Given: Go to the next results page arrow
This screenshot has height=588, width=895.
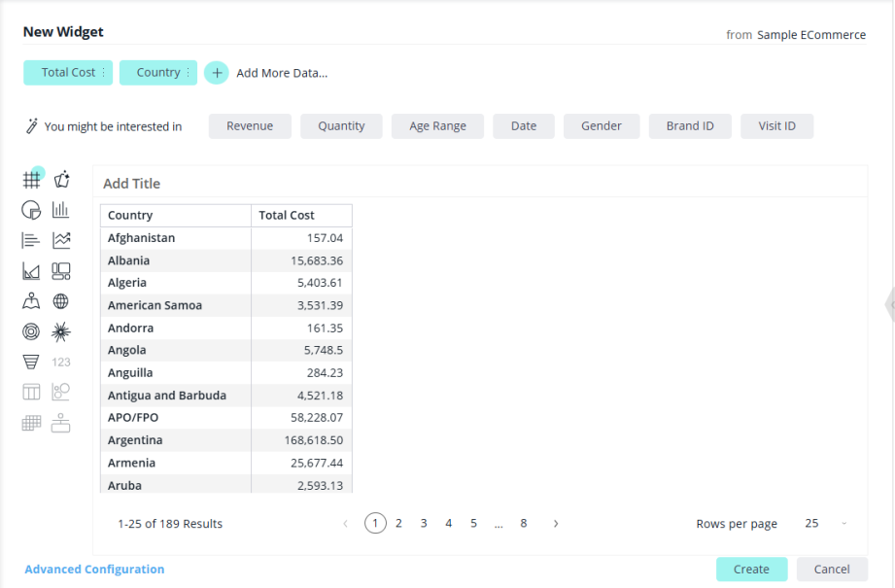Looking at the screenshot, I should pyautogui.click(x=556, y=524).
